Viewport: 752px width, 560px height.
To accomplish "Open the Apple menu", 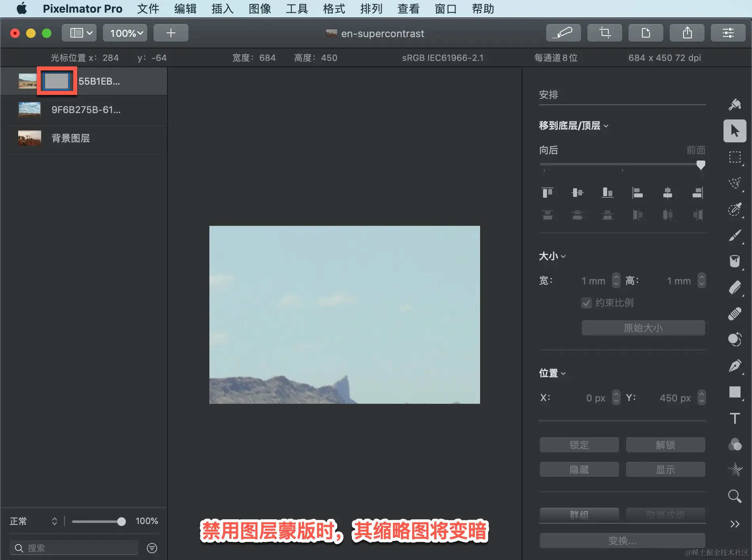I will (22, 8).
